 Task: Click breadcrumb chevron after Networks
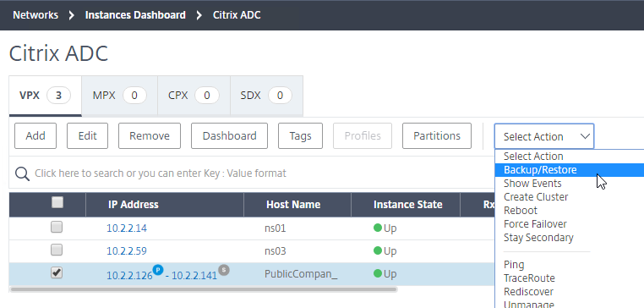coord(72,15)
